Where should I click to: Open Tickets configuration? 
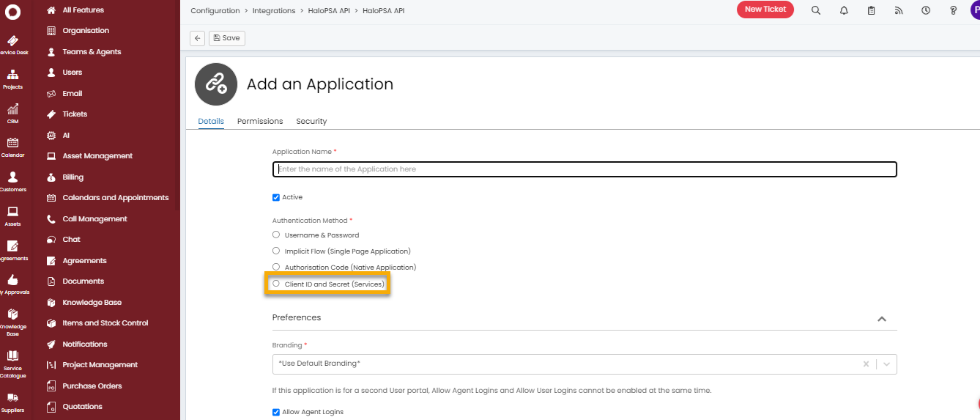75,114
